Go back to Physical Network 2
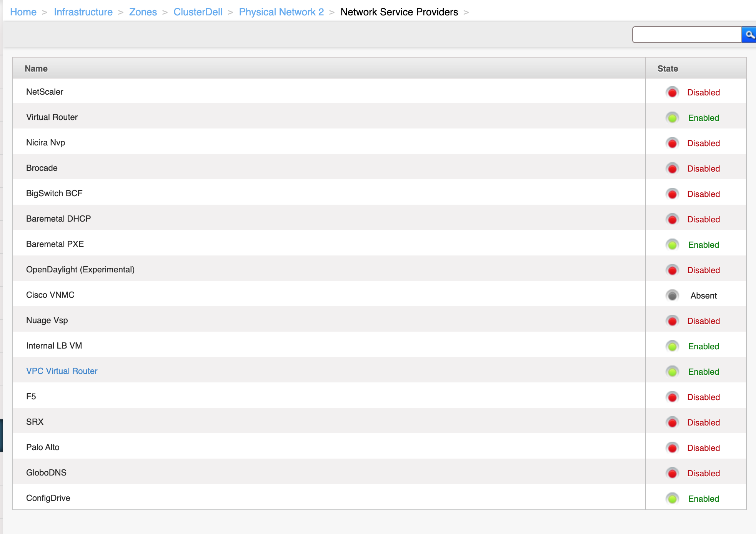Viewport: 756px width, 534px height. point(281,12)
